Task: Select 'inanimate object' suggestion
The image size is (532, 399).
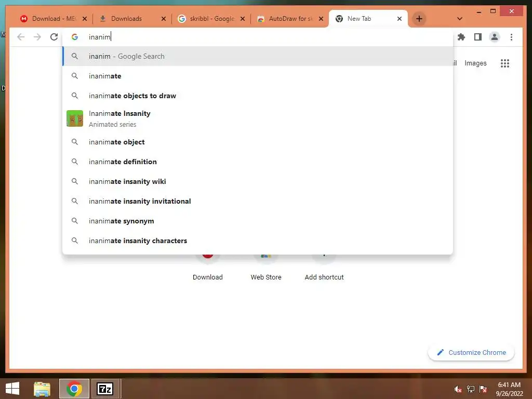Action: click(x=258, y=142)
